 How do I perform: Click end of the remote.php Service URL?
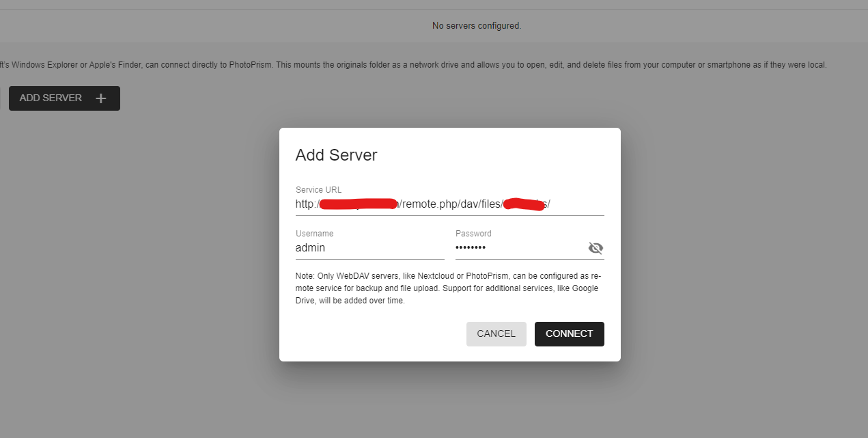(x=550, y=204)
